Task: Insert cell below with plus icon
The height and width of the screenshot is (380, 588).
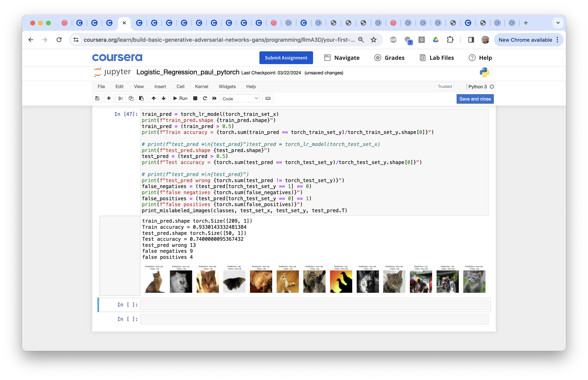Action: pyautogui.click(x=109, y=99)
